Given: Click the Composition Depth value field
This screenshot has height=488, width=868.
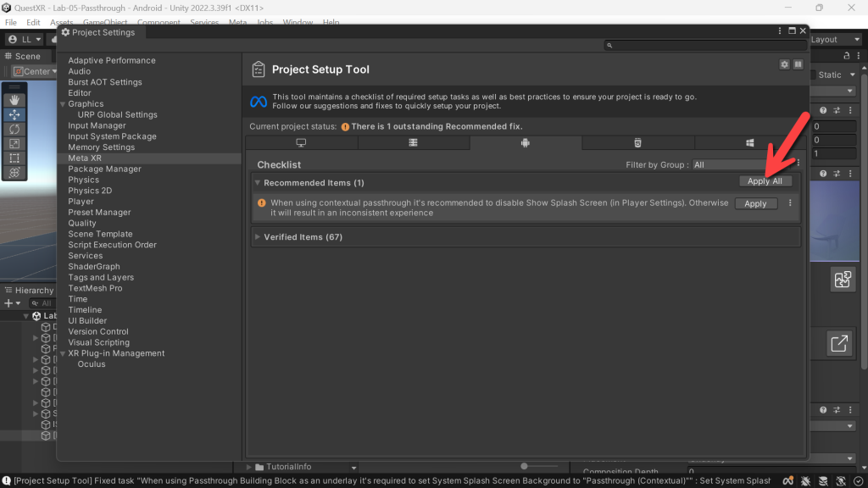Looking at the screenshot, I should coord(771,471).
